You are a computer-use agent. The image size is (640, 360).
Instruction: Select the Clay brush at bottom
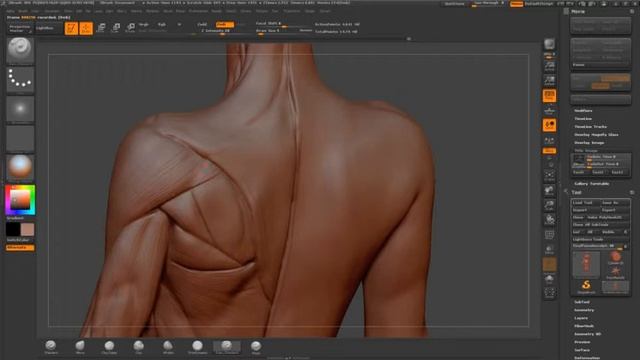click(139, 347)
